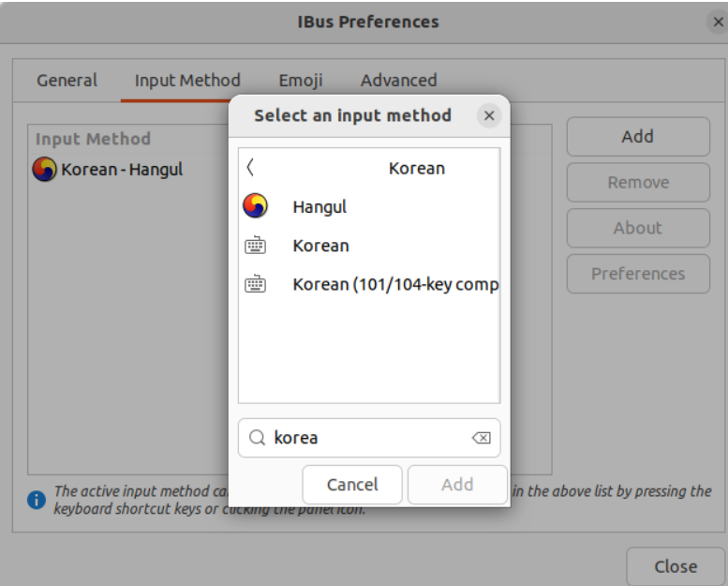Focus the search field containing korea
Image resolution: width=728 pixels, height=586 pixels.
(x=369, y=438)
